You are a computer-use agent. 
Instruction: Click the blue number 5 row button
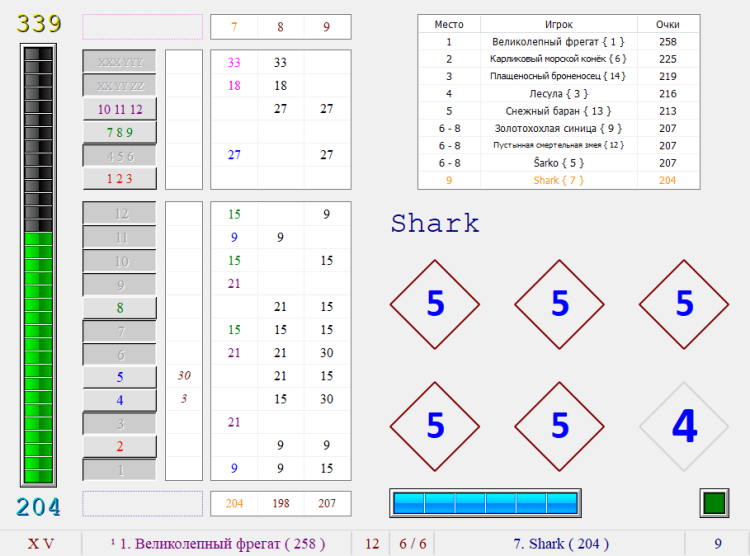[x=119, y=377]
